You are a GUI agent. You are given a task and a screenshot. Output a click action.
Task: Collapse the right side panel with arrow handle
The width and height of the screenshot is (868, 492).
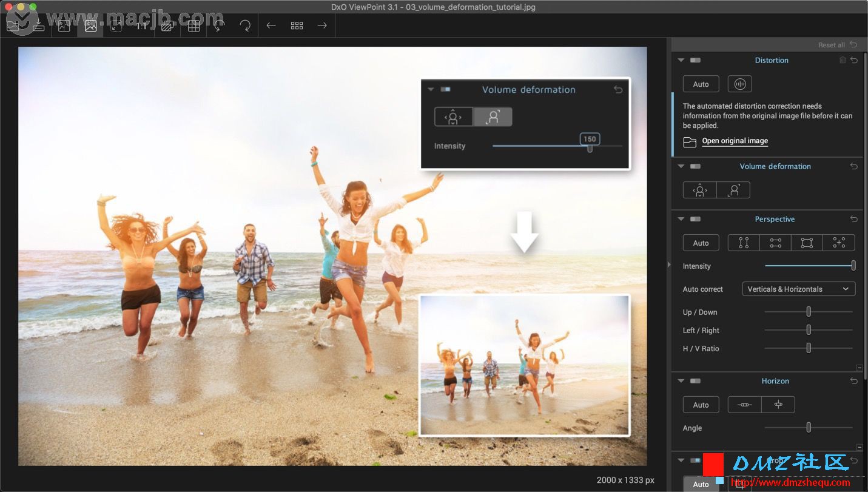pos(669,265)
